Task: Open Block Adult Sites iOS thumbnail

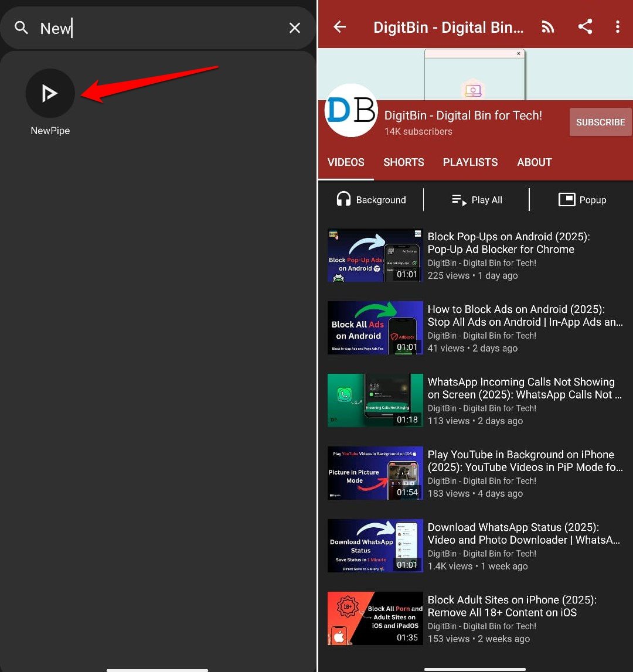Action: (375, 619)
